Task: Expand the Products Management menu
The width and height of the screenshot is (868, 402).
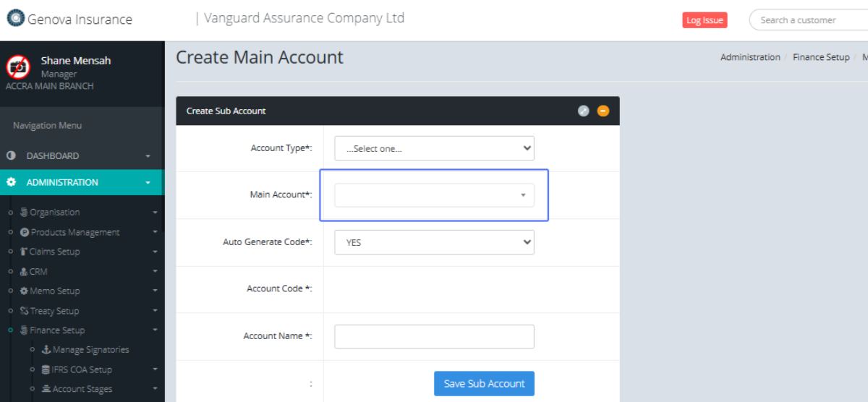Action: click(75, 232)
